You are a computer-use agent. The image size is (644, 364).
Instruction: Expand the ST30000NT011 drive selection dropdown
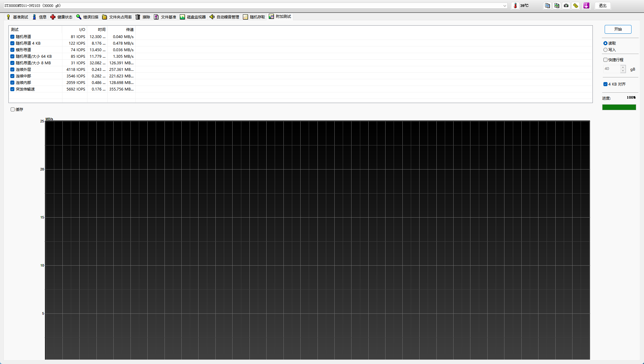point(504,6)
